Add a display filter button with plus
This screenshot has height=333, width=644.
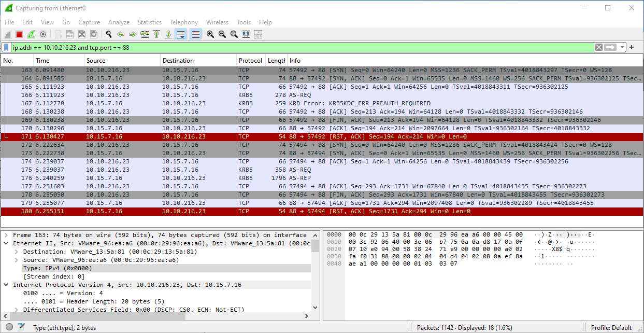632,47
